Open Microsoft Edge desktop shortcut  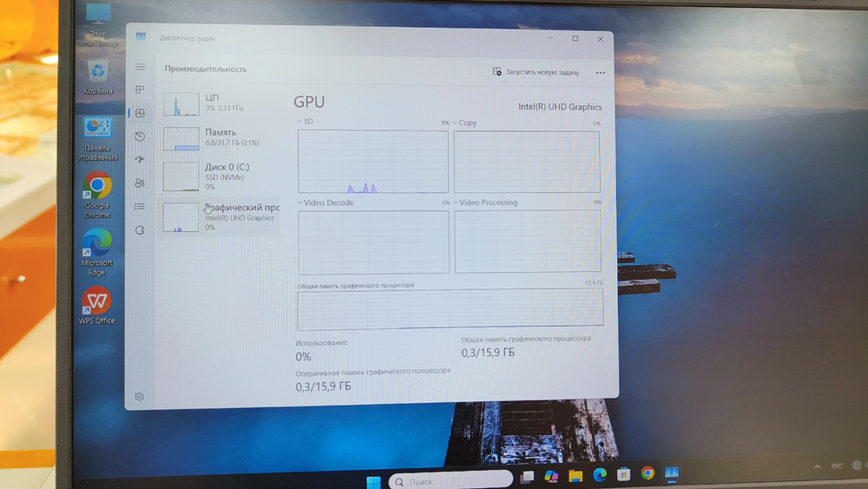pyautogui.click(x=97, y=252)
